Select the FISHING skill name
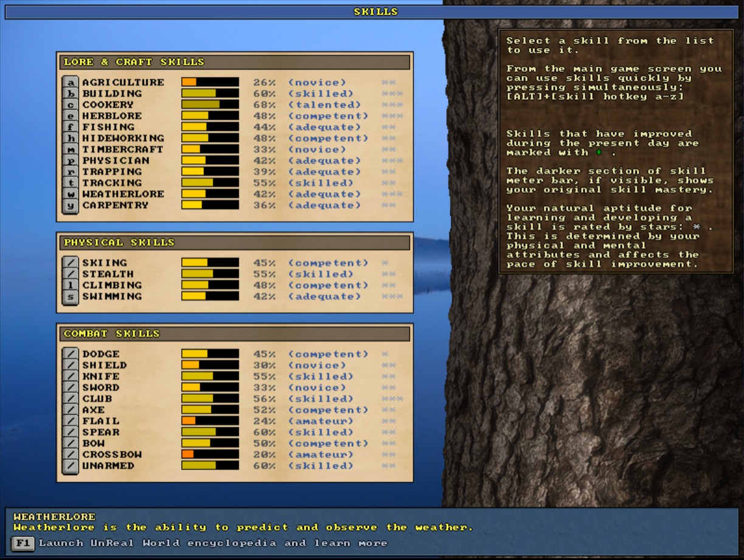 [109, 127]
